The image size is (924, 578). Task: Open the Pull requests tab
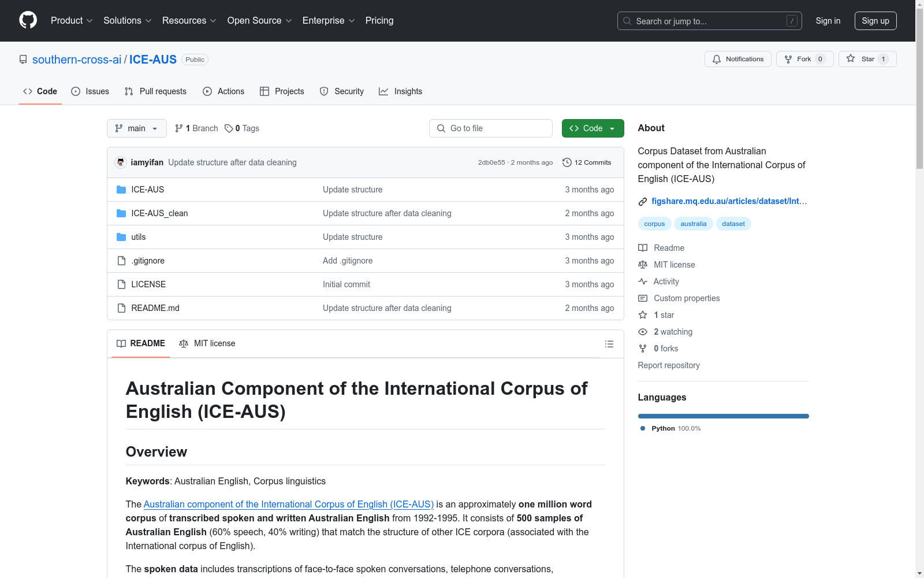(x=155, y=91)
